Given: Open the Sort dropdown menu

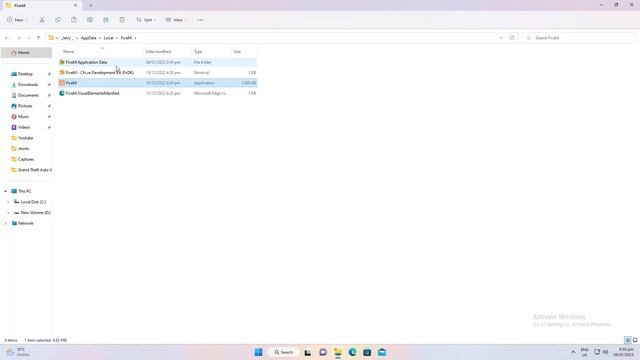Looking at the screenshot, I should tap(146, 20).
